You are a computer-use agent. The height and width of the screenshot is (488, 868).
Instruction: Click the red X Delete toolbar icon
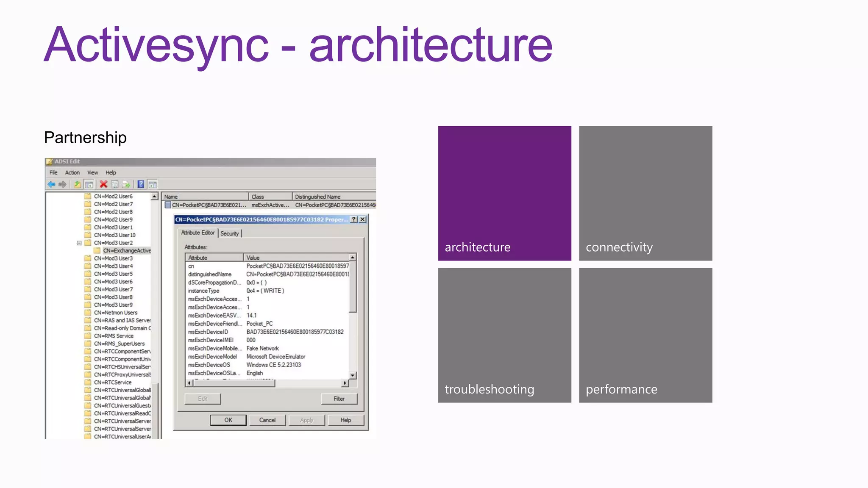tap(103, 184)
